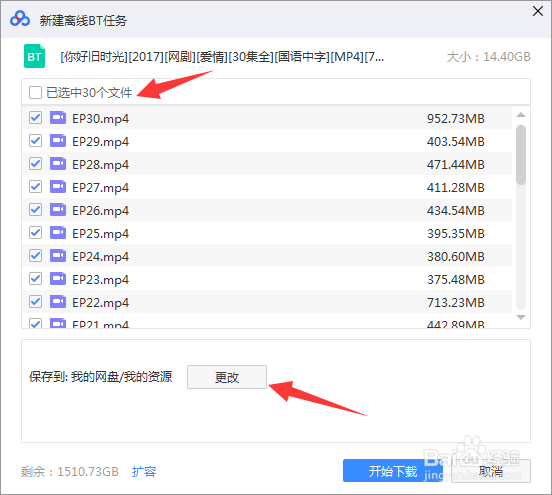Uncheck the EP28.mp4 checkbox
552x495 pixels.
click(36, 164)
